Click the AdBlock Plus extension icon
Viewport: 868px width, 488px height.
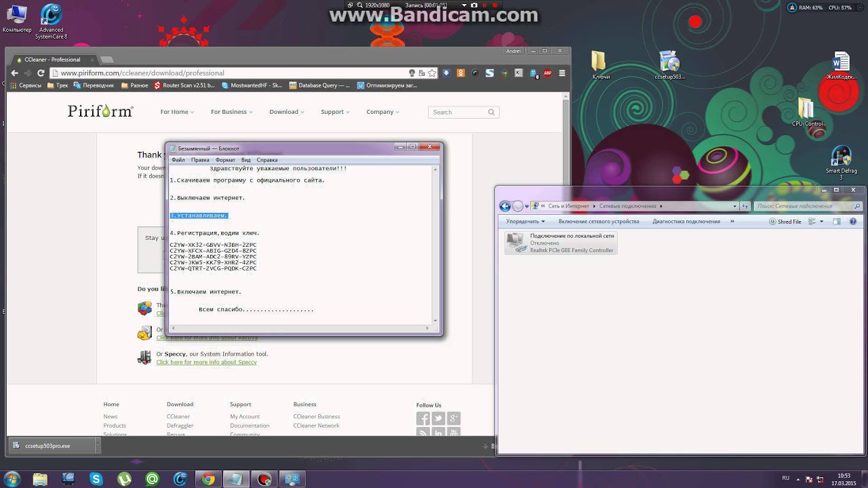click(547, 73)
